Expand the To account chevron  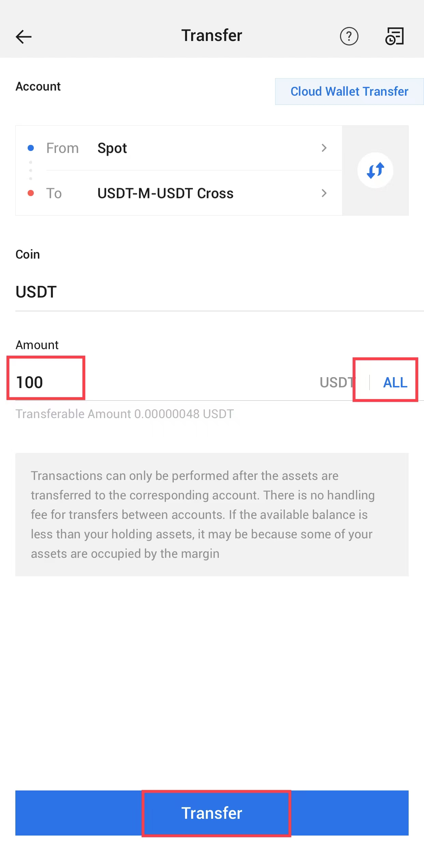(324, 193)
